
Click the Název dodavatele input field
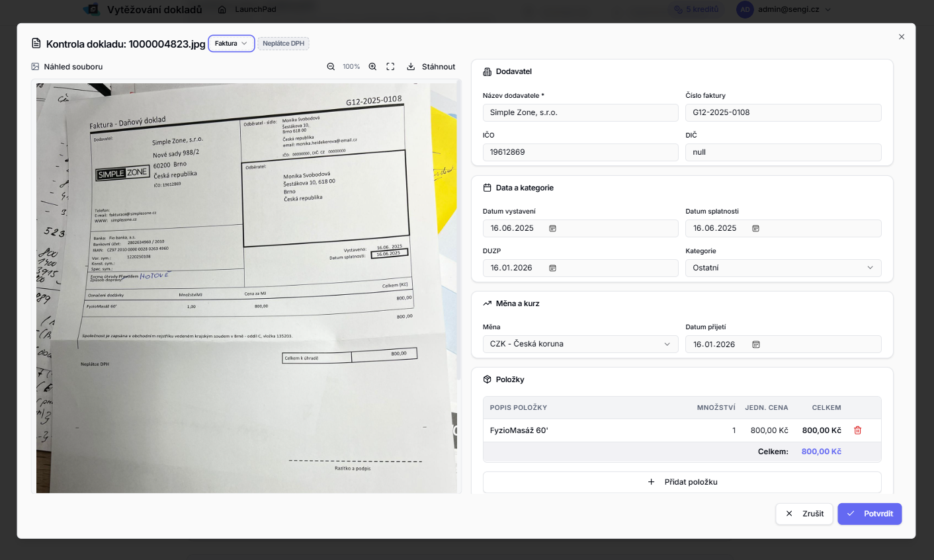click(x=580, y=113)
